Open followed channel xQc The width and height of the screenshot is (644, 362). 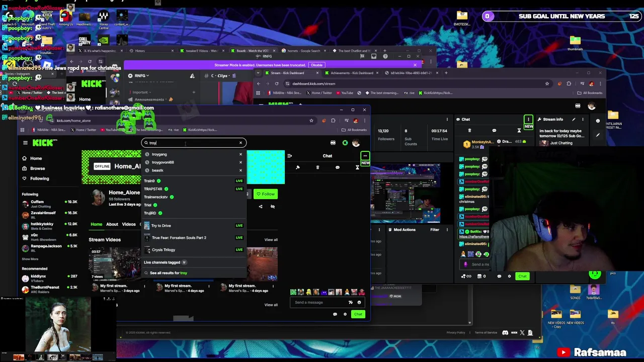click(x=49, y=237)
